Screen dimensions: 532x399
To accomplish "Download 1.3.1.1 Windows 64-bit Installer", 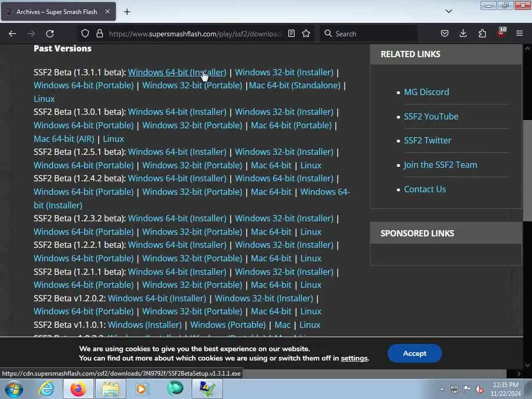I will (x=177, y=72).
